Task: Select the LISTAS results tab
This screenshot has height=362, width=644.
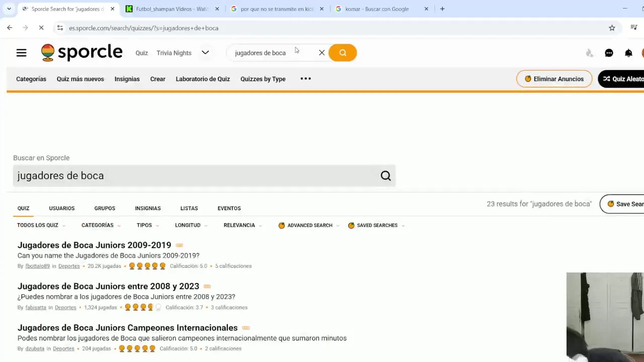Action: click(x=189, y=208)
